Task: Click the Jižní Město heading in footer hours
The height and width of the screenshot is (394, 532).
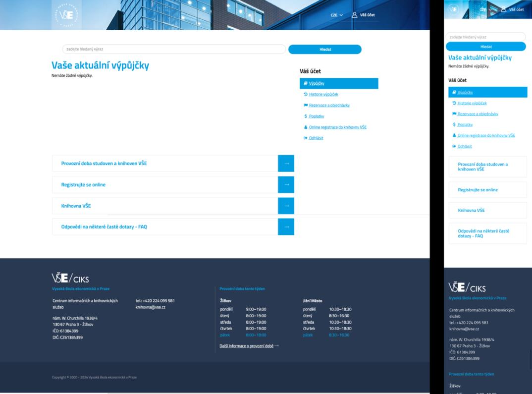Action: coord(313,301)
